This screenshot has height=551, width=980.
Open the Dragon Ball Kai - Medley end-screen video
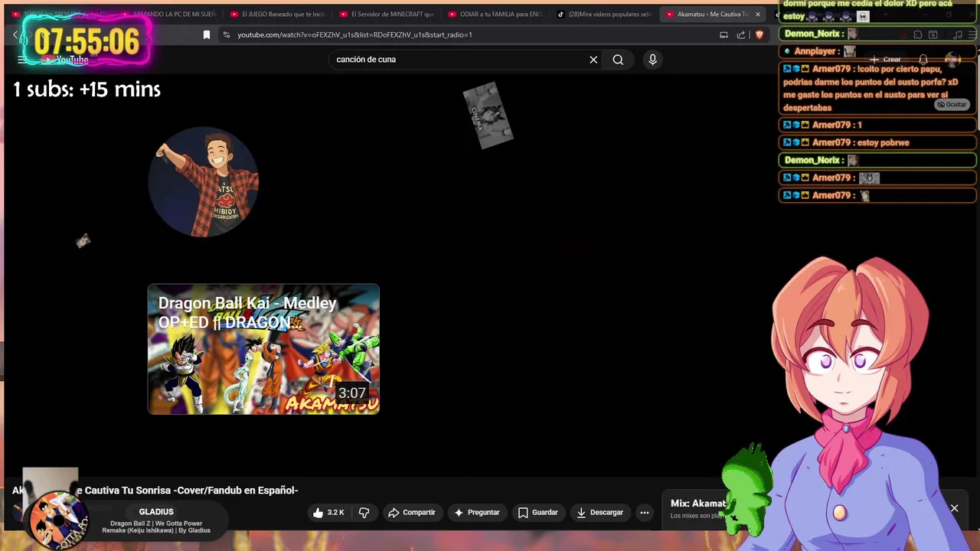coord(263,350)
